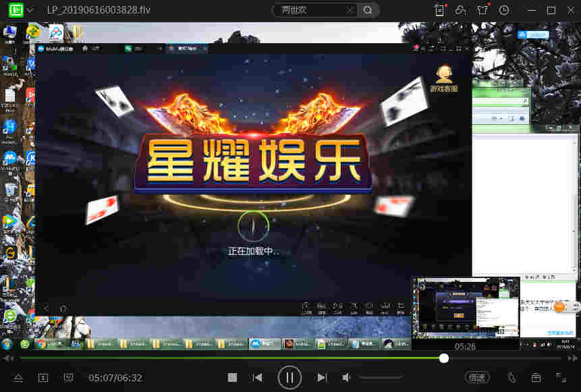Screen dimensions: 581x392
Task: Click the green player logo icon
Action: point(16,10)
